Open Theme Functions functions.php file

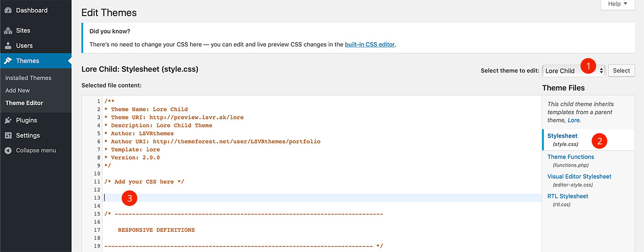coord(571,160)
